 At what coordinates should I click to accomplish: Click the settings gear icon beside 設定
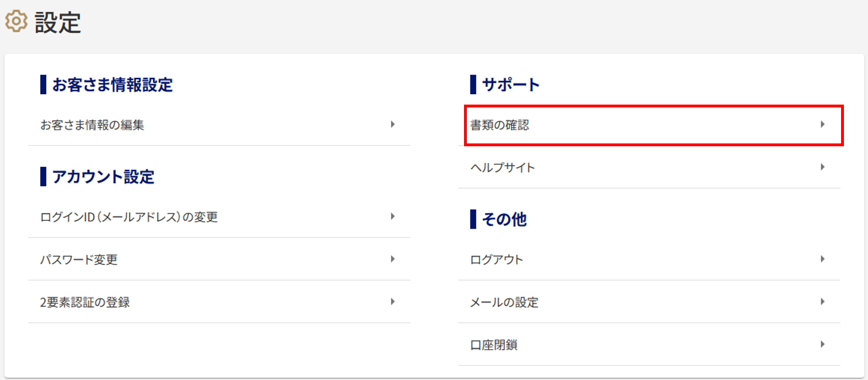click(16, 21)
